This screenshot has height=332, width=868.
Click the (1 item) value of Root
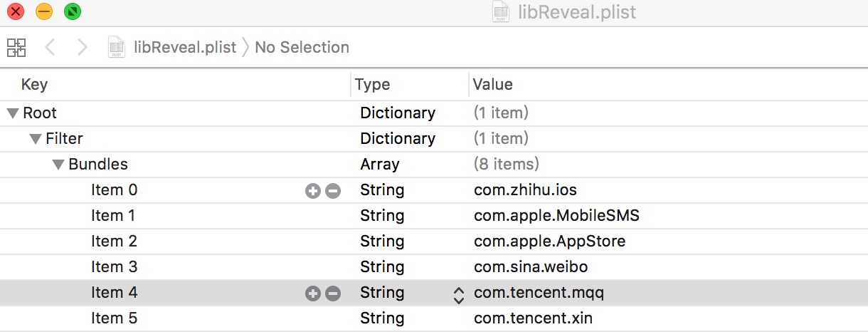click(x=501, y=113)
